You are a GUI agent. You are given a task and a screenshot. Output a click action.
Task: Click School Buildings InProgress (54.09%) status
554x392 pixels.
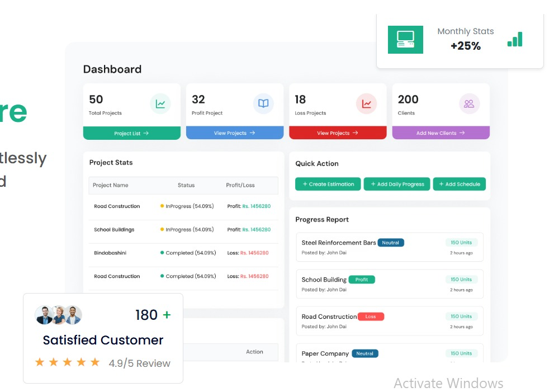click(187, 230)
